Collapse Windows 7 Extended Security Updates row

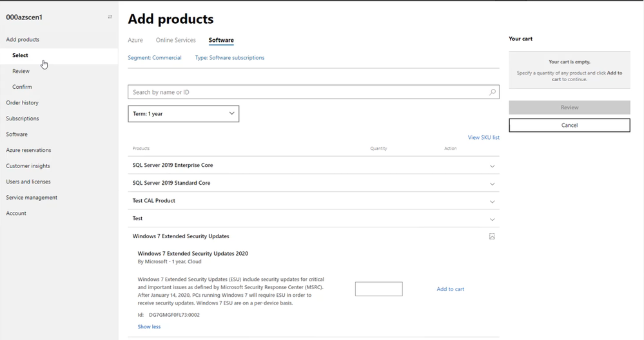pos(492,236)
